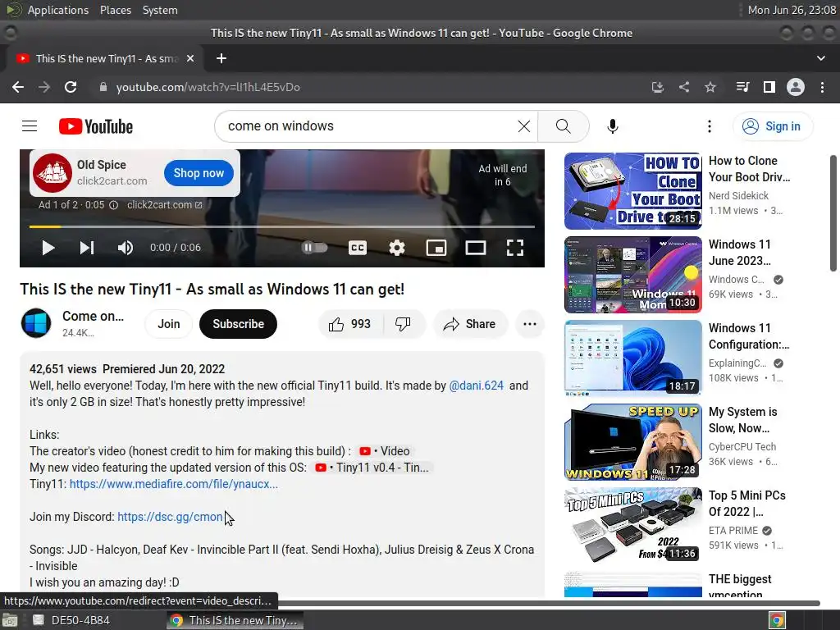The width and height of the screenshot is (840, 630).
Task: Reload the YouTube page
Action: 71,87
